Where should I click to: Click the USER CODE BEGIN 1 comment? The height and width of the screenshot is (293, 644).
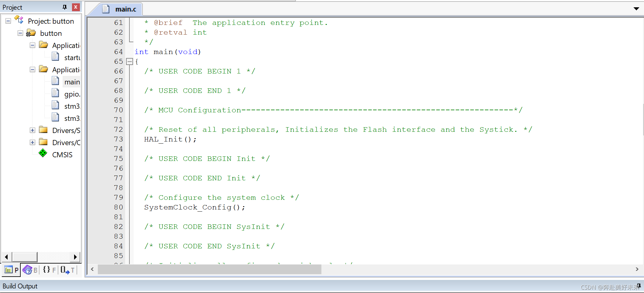pyautogui.click(x=200, y=71)
